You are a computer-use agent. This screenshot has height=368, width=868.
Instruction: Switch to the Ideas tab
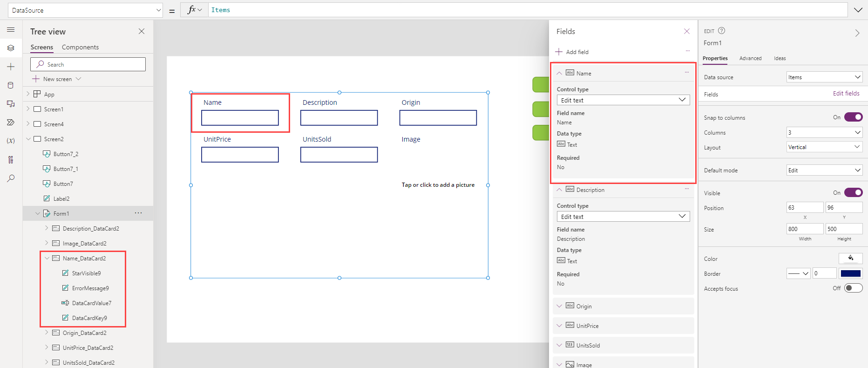pos(780,58)
